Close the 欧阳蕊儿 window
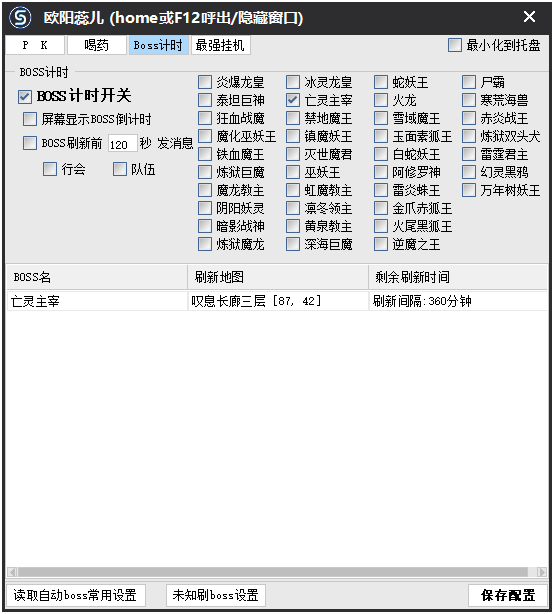 coord(529,17)
